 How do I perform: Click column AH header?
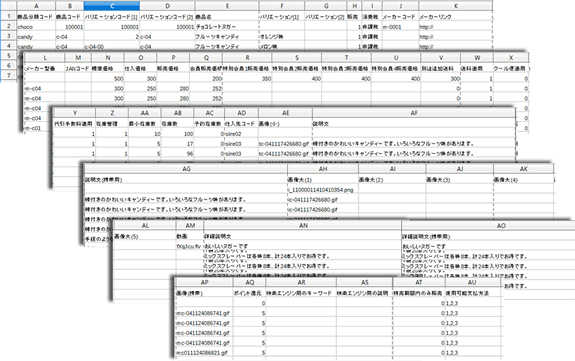click(x=323, y=169)
